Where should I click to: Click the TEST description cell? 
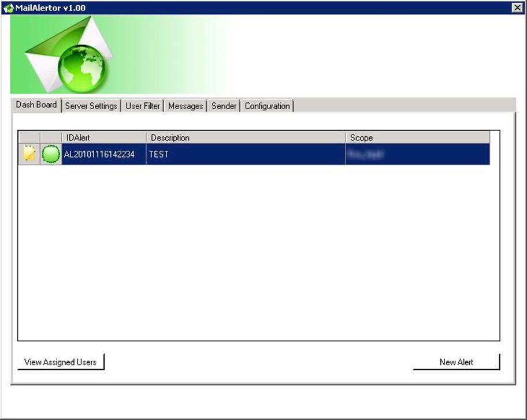click(246, 154)
